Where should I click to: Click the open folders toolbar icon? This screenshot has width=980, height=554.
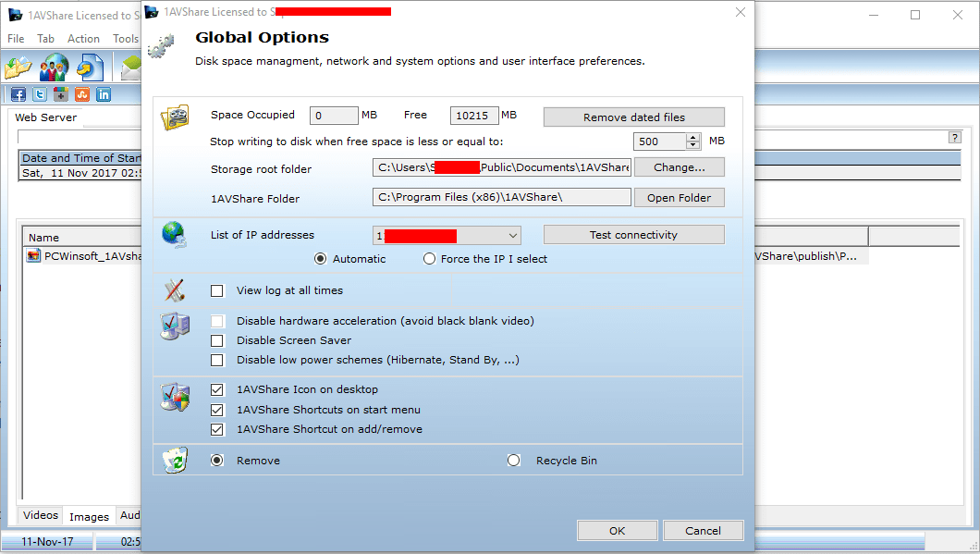(18, 68)
